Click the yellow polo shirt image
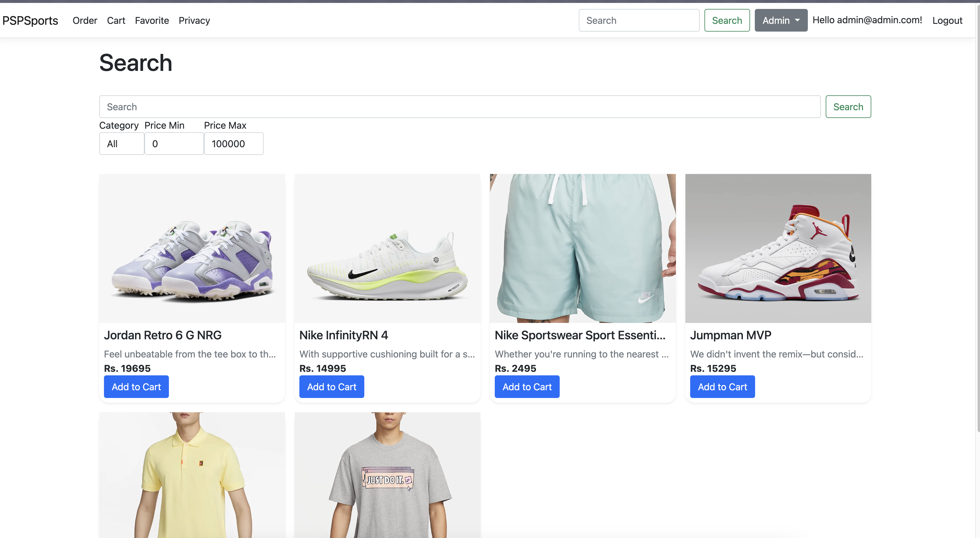 pos(192,475)
